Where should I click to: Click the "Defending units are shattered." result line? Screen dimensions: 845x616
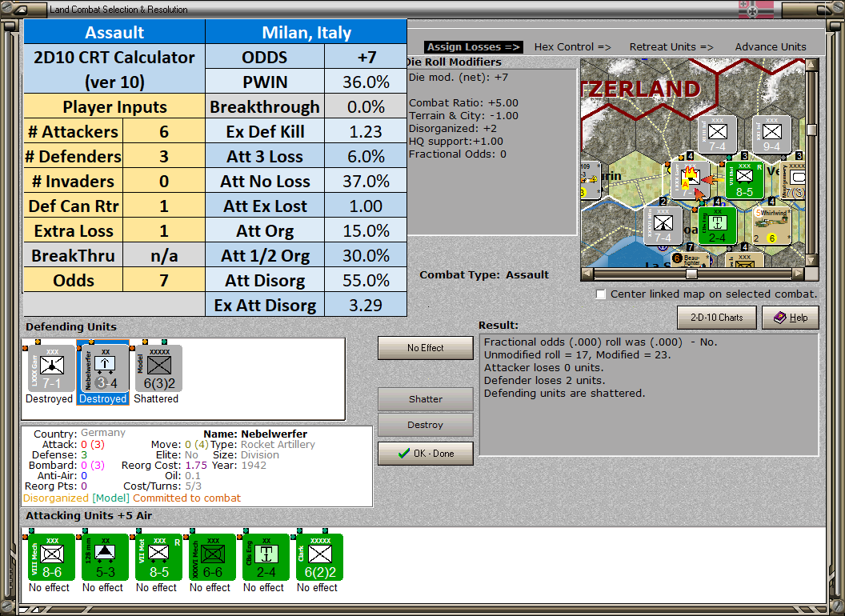(x=564, y=394)
